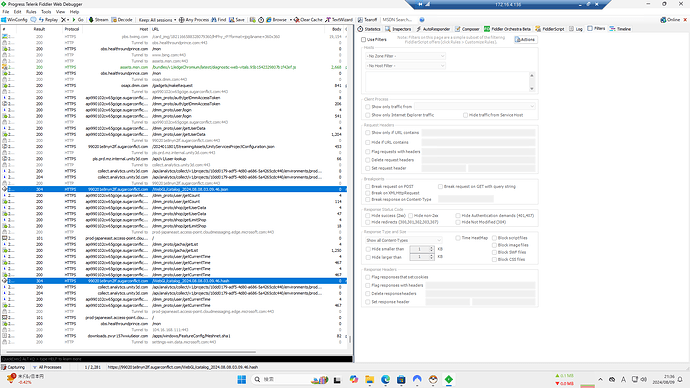
Task: Open the No Host Filter dropdown
Action: click(x=405, y=66)
